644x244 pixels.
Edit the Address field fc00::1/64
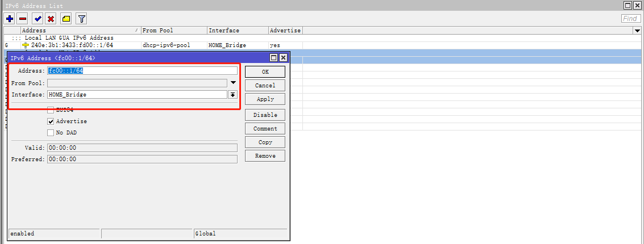143,71
